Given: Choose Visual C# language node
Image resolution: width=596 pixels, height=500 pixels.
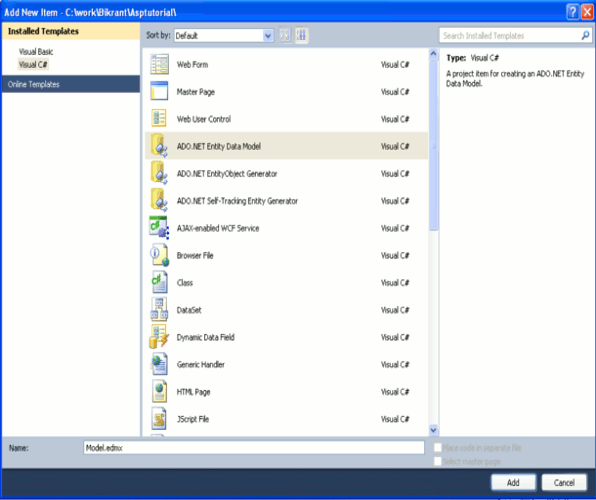Looking at the screenshot, I should (33, 64).
